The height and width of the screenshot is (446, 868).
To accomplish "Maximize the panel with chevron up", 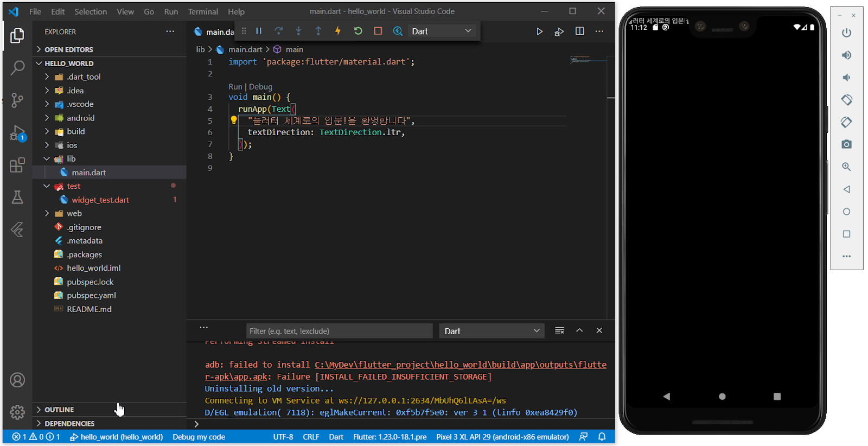I will click(x=579, y=330).
